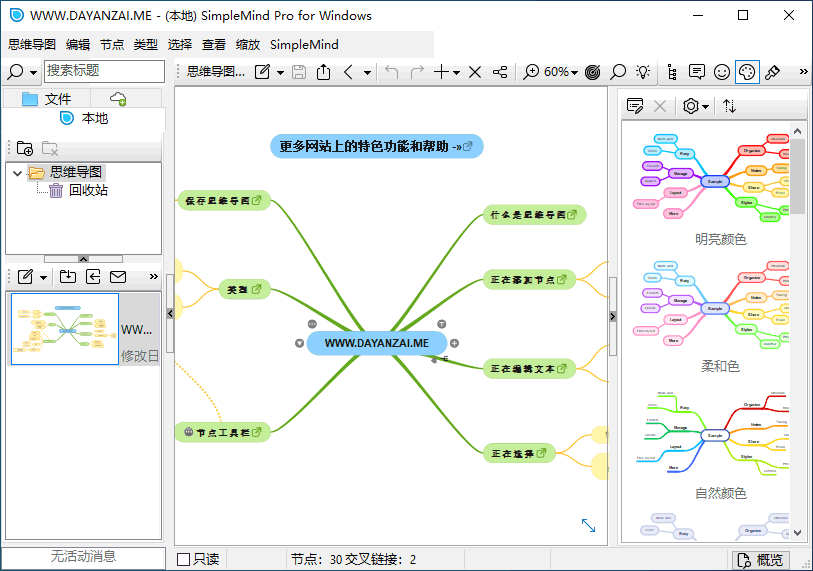Open the 查看 menu
Image resolution: width=813 pixels, height=571 pixels.
(214, 45)
